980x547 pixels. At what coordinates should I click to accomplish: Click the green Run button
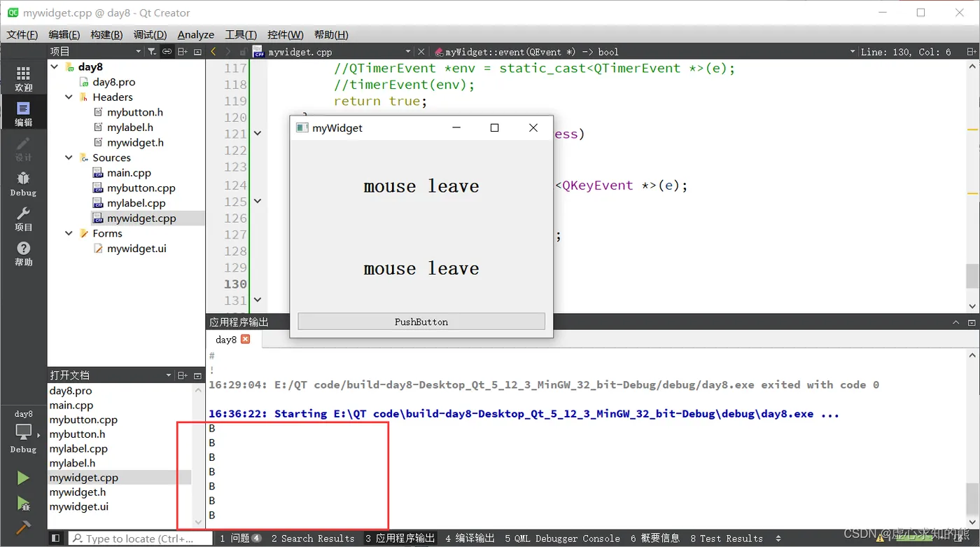point(23,478)
